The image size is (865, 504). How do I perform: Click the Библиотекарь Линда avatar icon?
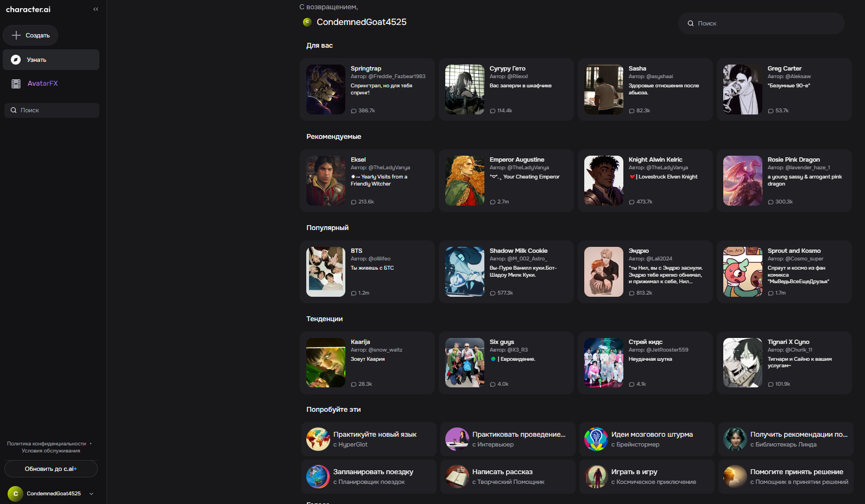(x=735, y=439)
